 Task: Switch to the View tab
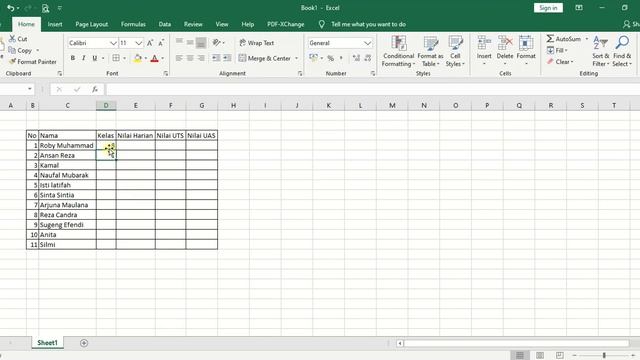click(x=222, y=24)
